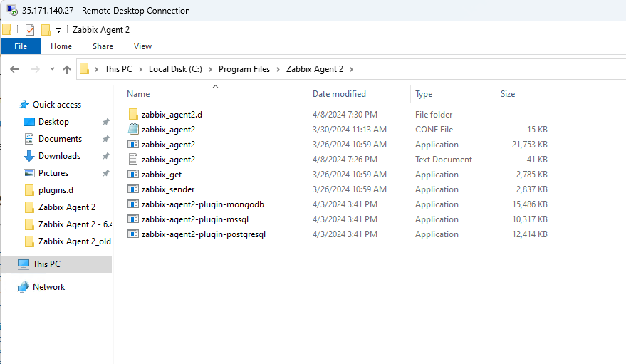
Task: Click the zabbix_agent2.d folder icon
Action: pos(133,115)
